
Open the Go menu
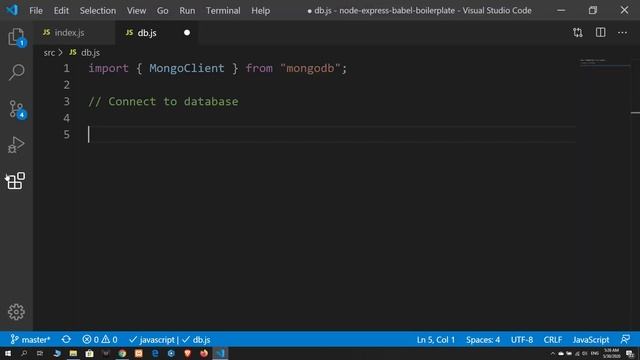[x=162, y=11]
